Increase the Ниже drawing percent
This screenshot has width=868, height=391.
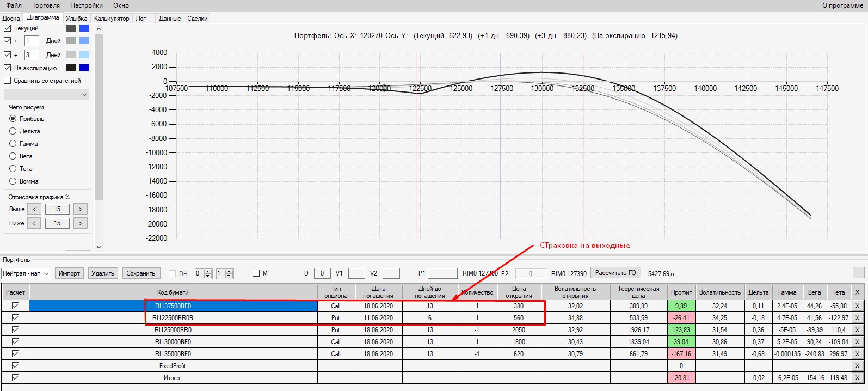tap(81, 223)
